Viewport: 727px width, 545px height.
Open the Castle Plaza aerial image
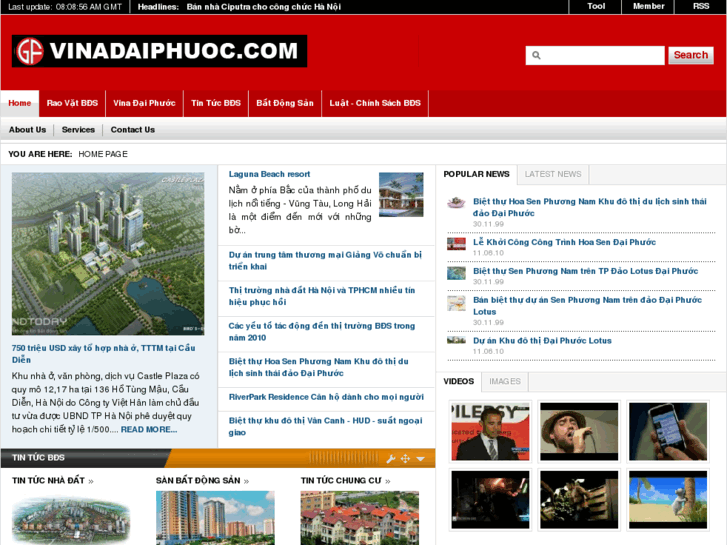click(108, 254)
